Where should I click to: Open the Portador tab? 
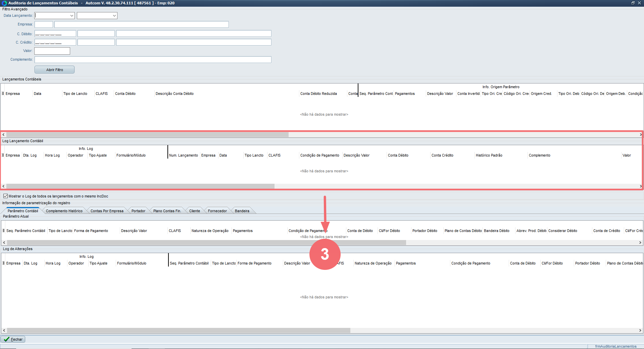point(138,211)
